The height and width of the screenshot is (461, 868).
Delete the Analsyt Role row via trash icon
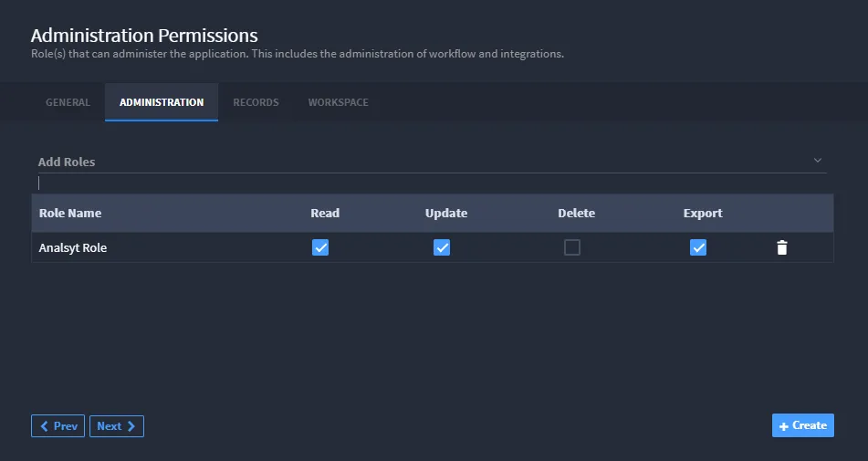point(781,247)
